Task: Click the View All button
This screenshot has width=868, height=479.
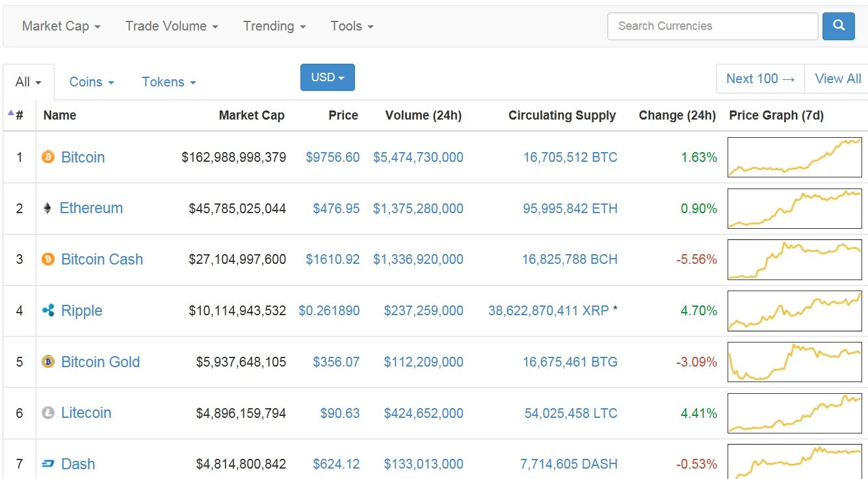Action: (837, 79)
